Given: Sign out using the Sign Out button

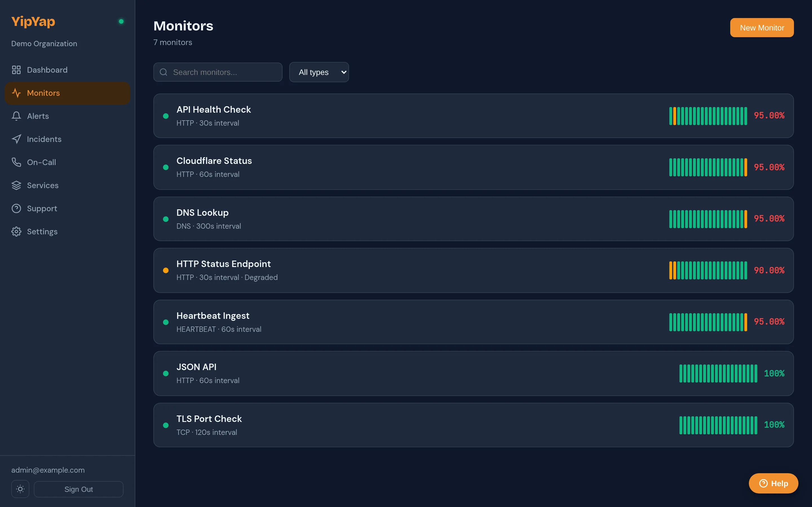Looking at the screenshot, I should coord(78,489).
